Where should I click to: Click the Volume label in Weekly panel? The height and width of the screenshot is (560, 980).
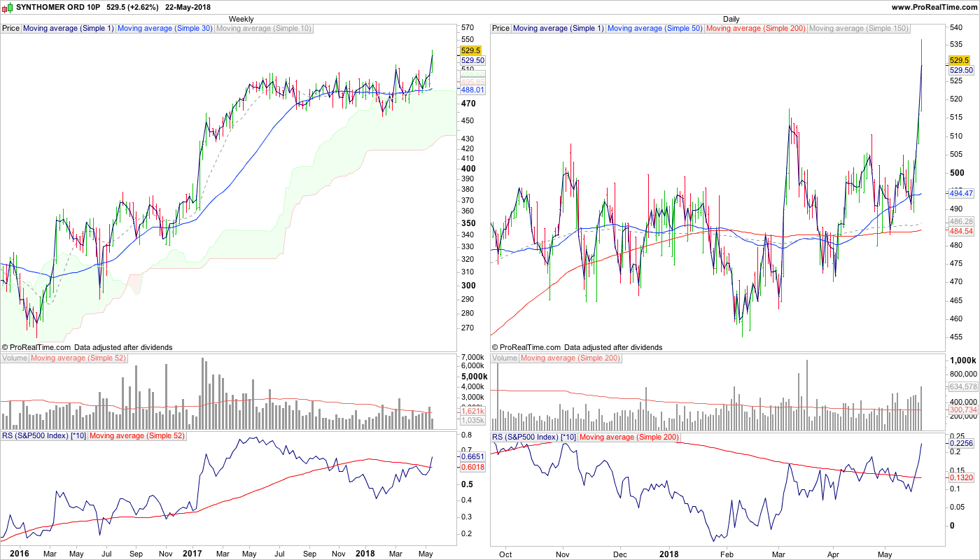click(15, 358)
